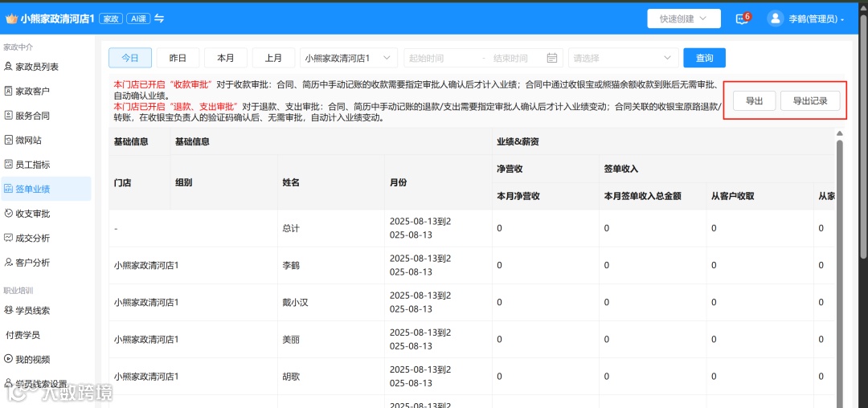868x408 pixels.
Task: Click the 导出 button
Action: point(754,100)
